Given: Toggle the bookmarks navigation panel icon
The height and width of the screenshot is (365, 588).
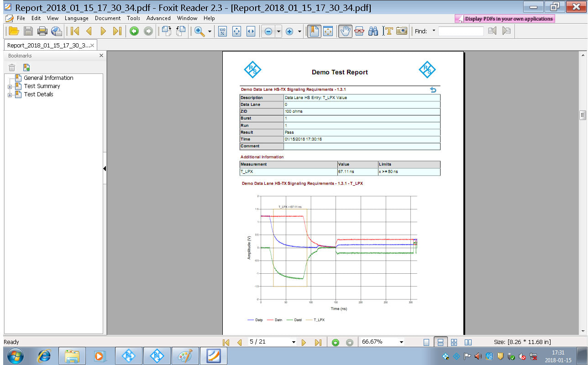Looking at the screenshot, I should pyautogui.click(x=314, y=31).
